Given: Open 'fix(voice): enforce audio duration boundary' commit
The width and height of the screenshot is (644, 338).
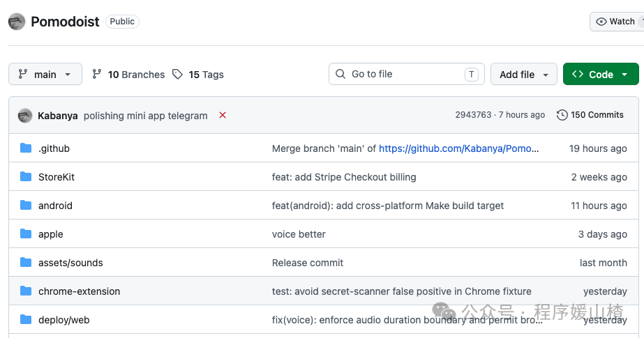Looking at the screenshot, I should (407, 320).
